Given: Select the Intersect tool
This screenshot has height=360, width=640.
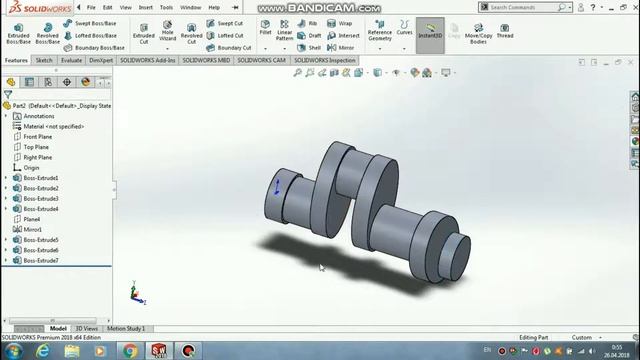Looking at the screenshot, I should click(343, 36).
